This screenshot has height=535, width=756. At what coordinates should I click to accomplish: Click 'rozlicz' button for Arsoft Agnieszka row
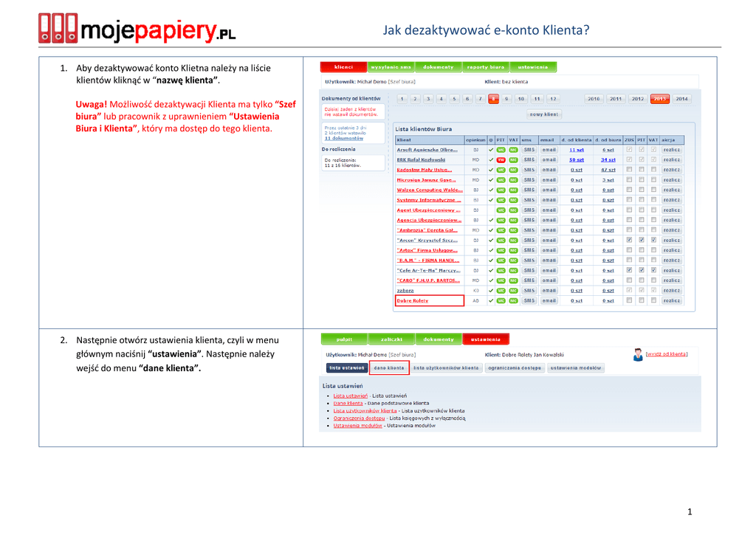(671, 149)
